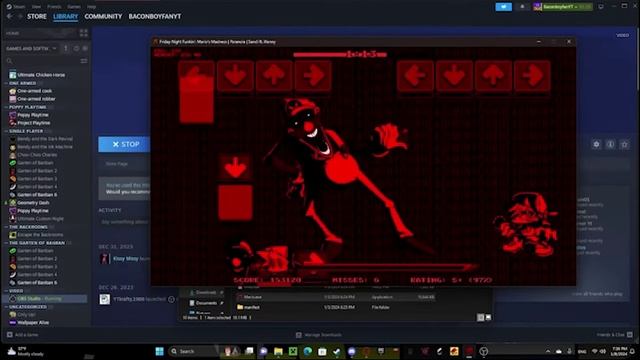The image size is (640, 360).
Task: Open advanced filters next to library search
Action: 84,61
